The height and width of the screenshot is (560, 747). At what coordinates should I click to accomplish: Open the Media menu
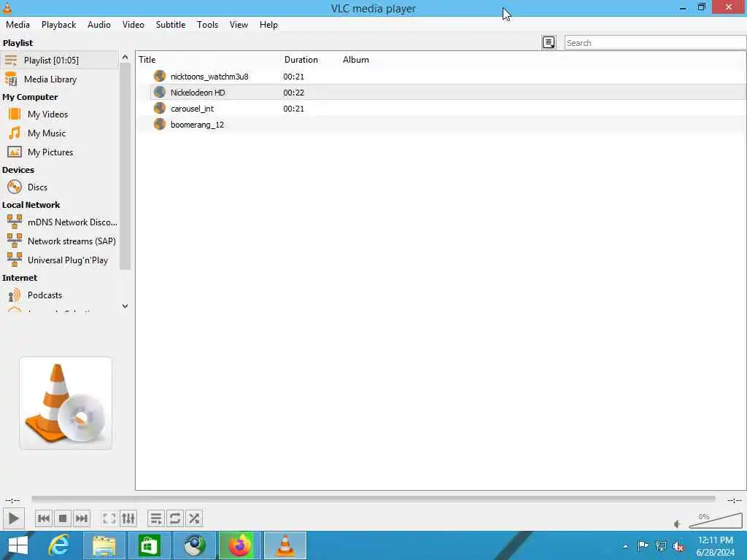click(x=18, y=25)
